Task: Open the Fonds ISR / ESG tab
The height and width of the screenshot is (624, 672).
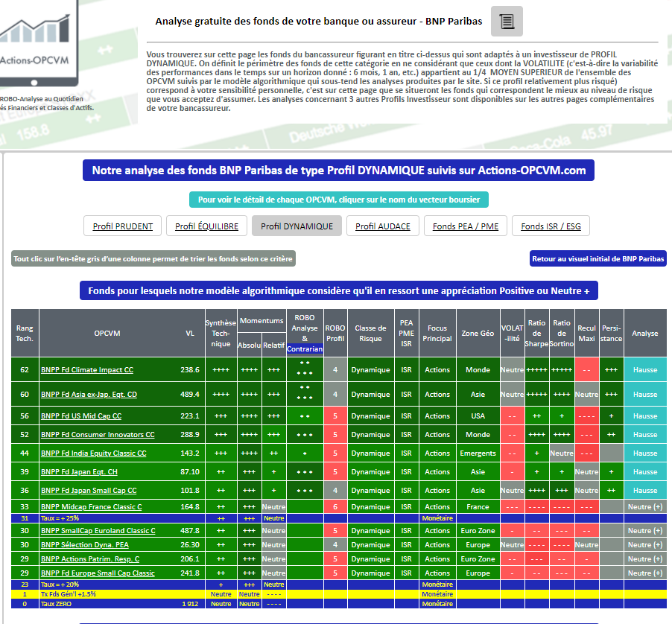Action: click(x=551, y=226)
